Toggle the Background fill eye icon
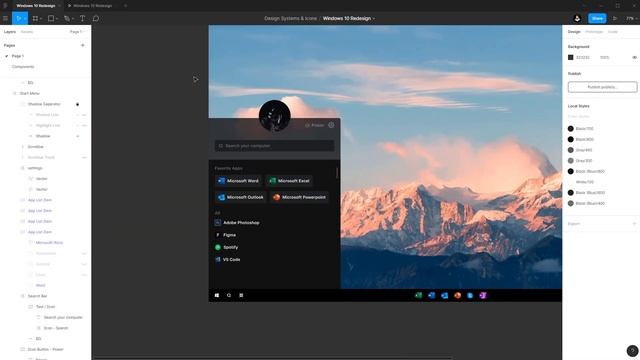Image resolution: width=640 pixels, height=360 pixels. (634, 58)
